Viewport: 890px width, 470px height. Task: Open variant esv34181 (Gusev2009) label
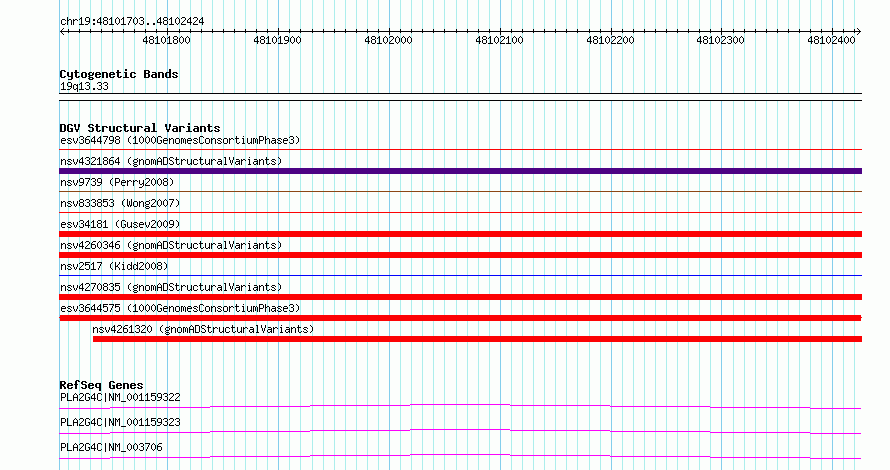[120, 224]
